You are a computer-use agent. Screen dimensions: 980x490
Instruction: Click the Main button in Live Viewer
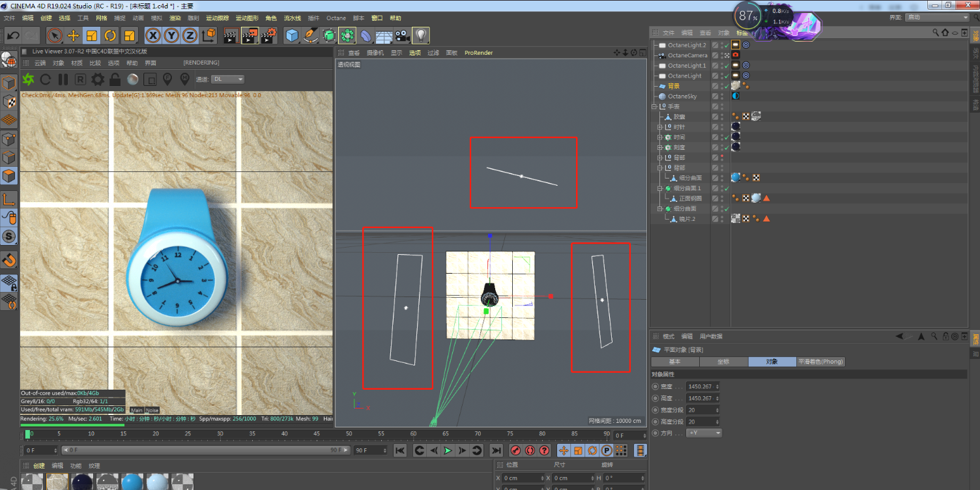[x=137, y=411]
